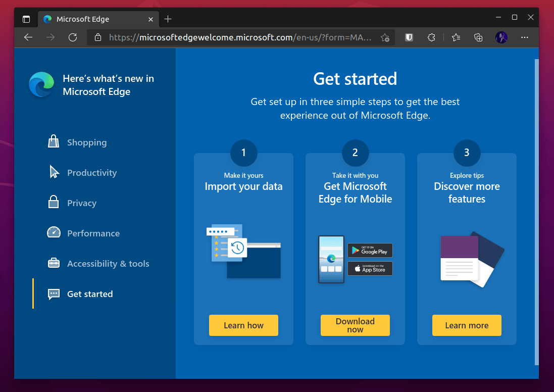
Task: Go to Accessibility & tools section
Action: point(108,264)
